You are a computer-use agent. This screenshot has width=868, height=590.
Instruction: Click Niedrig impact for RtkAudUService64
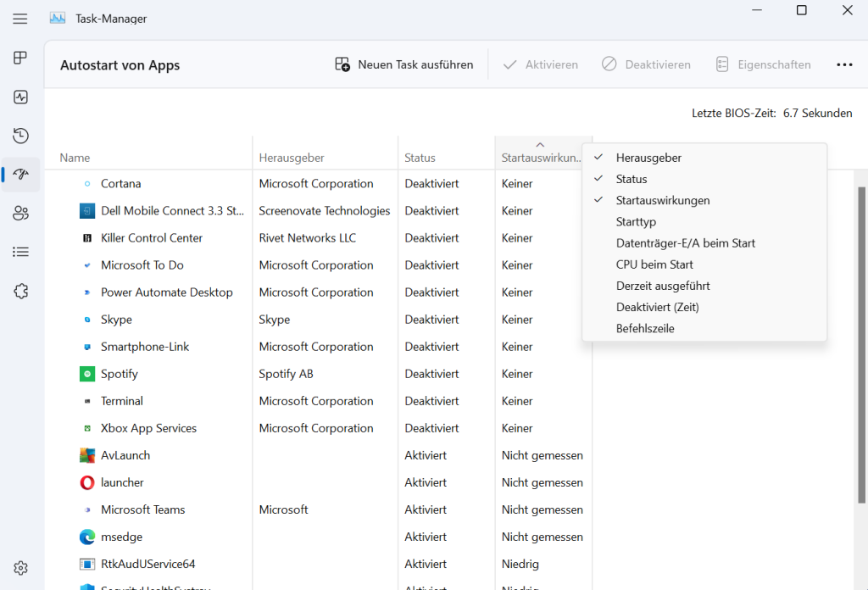[x=520, y=564]
